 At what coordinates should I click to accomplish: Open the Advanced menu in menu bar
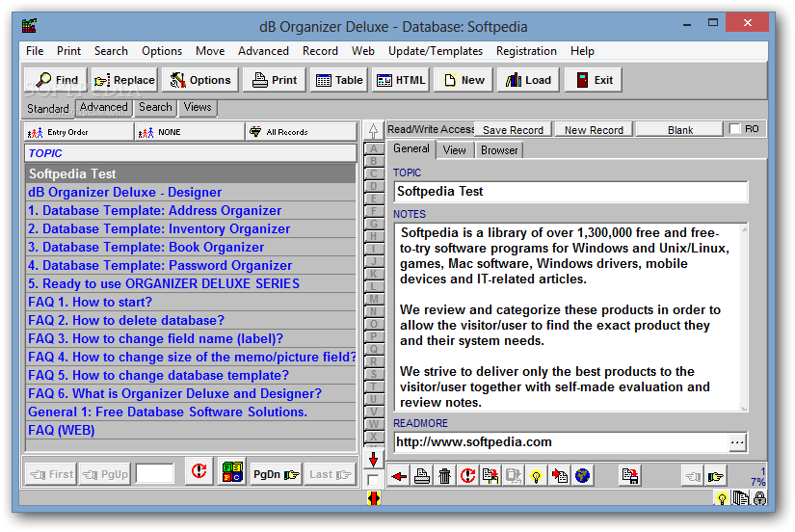[263, 51]
